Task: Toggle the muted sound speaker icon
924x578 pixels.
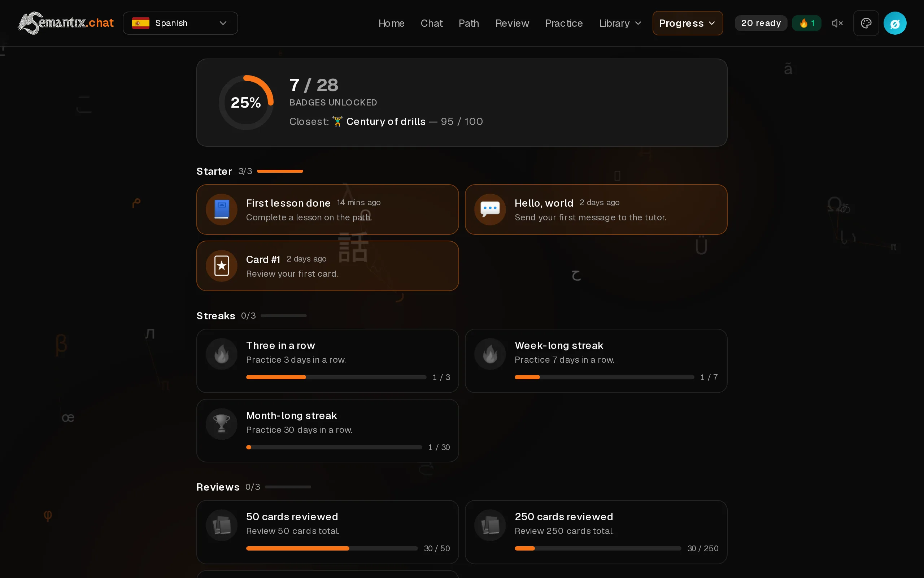Action: pos(837,23)
